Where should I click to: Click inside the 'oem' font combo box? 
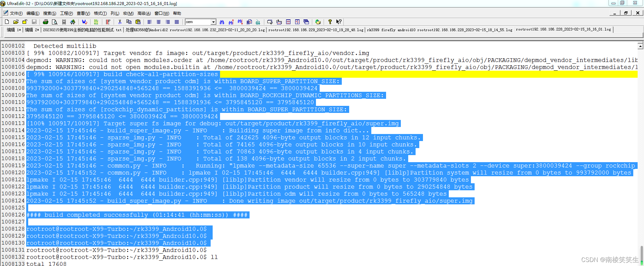198,22
